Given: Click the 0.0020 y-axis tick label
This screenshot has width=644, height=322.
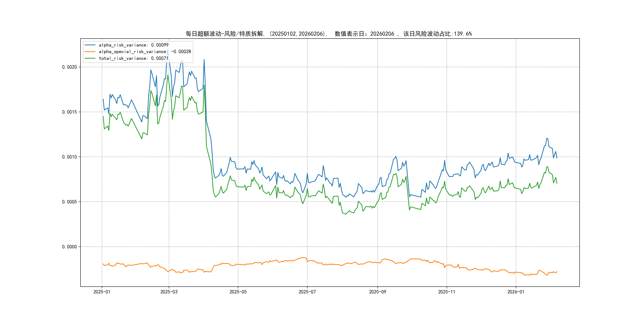Looking at the screenshot, I should pyautogui.click(x=70, y=67).
